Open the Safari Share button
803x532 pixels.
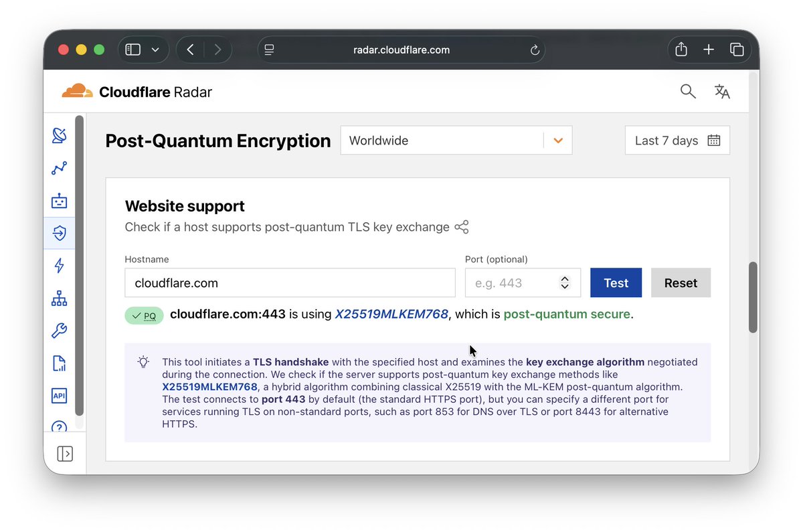coord(681,50)
